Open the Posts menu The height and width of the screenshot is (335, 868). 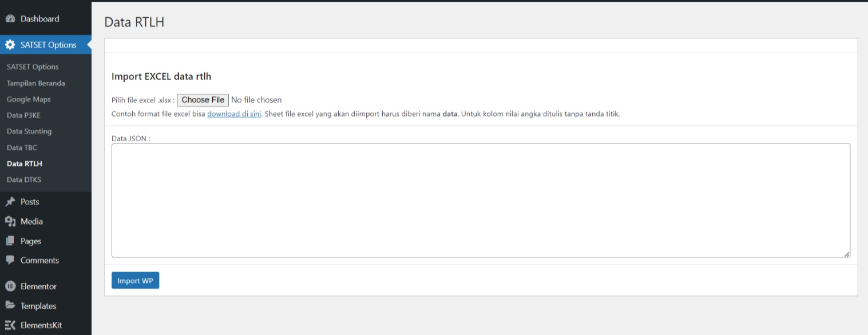[x=46, y=201]
